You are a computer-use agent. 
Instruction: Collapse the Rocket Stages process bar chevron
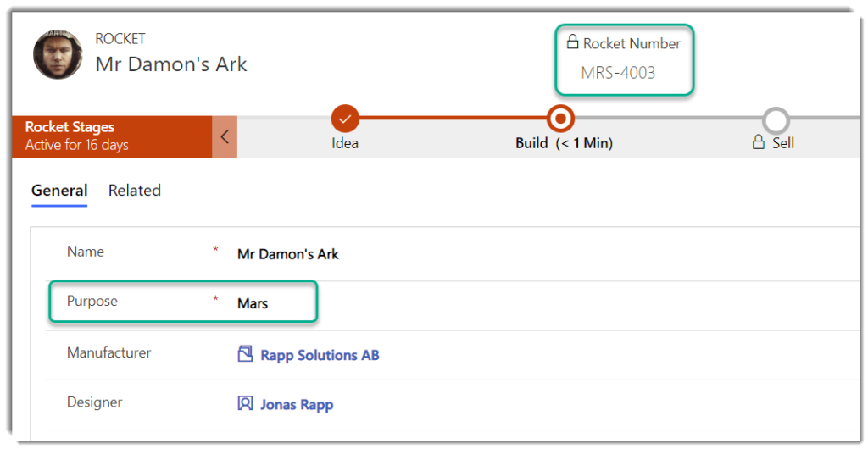click(225, 136)
